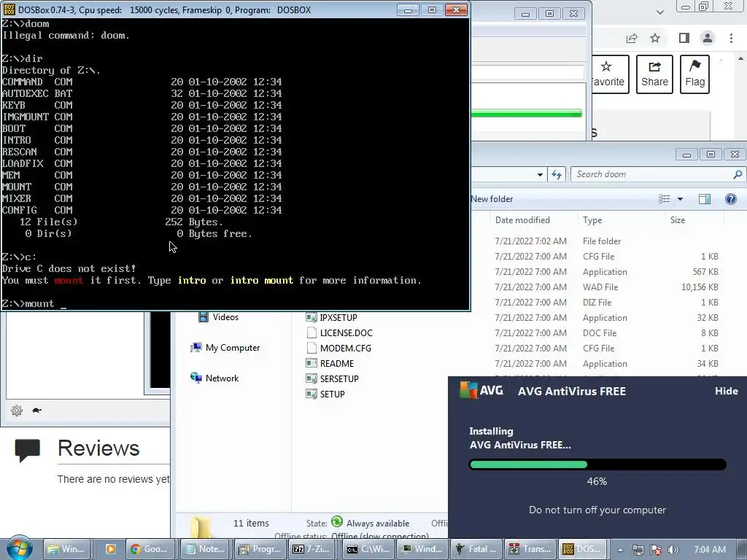
Task: Switch to the Fatal taskbar button
Action: click(475, 549)
